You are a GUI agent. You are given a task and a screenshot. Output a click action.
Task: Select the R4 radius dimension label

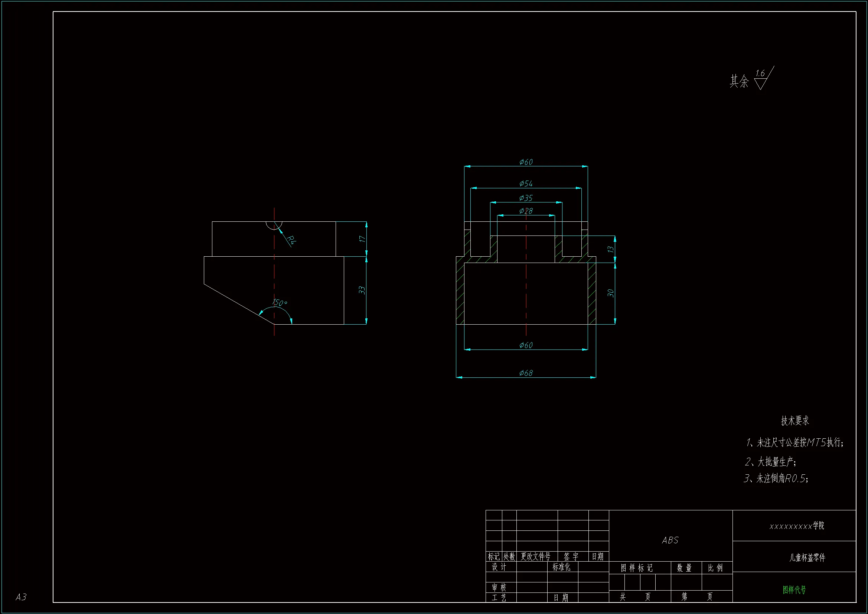[291, 240]
